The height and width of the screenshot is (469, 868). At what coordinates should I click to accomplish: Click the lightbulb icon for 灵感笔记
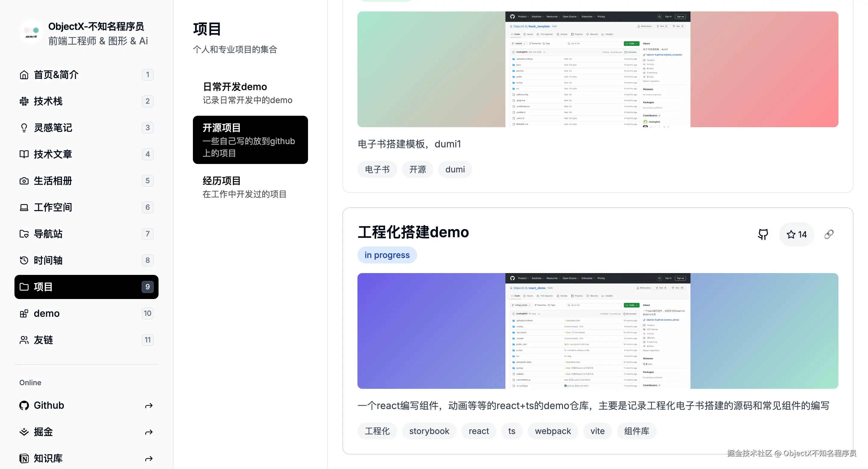[x=24, y=128]
